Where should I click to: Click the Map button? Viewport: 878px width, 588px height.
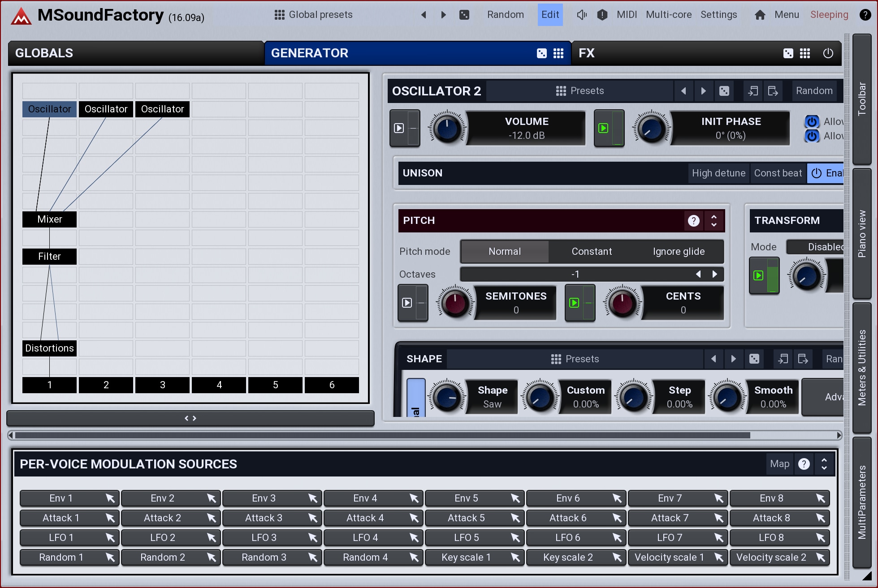779,464
